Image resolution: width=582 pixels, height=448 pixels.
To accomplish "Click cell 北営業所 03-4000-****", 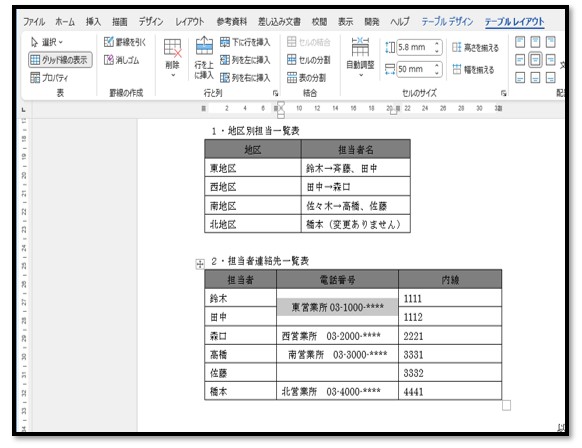I will tap(337, 391).
